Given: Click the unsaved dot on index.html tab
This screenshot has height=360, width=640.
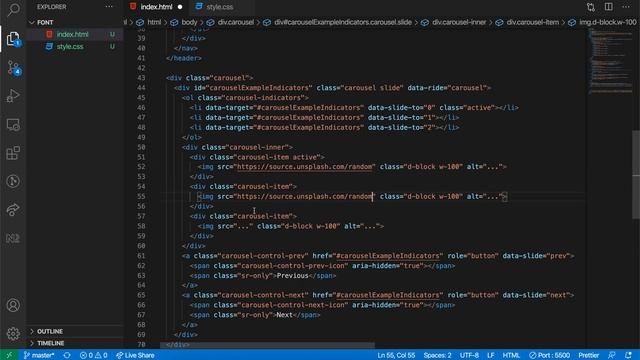Looking at the screenshot, I should pyautogui.click(x=180, y=7).
